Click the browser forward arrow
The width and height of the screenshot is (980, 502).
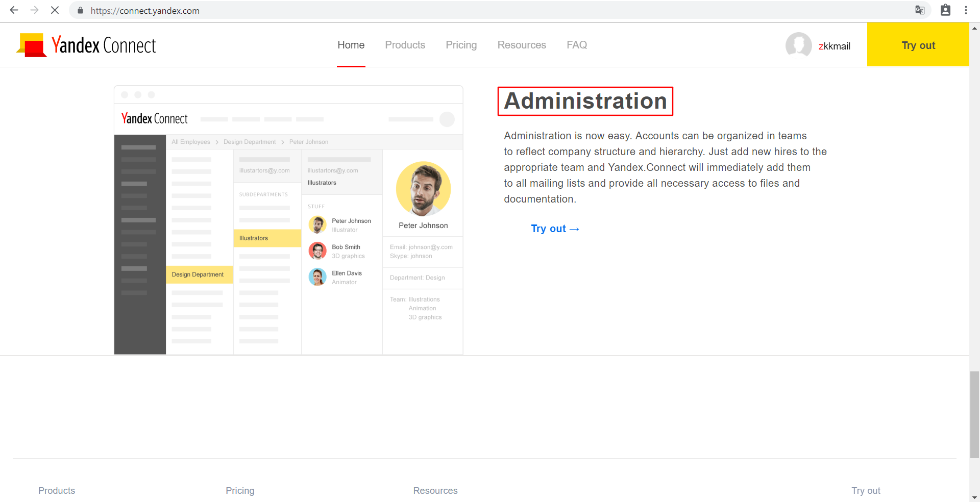point(34,10)
